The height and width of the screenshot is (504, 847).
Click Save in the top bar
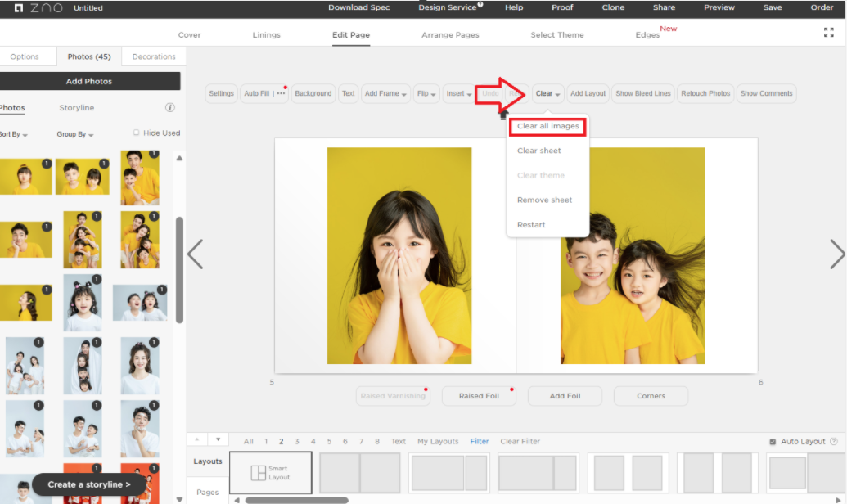pos(773,7)
